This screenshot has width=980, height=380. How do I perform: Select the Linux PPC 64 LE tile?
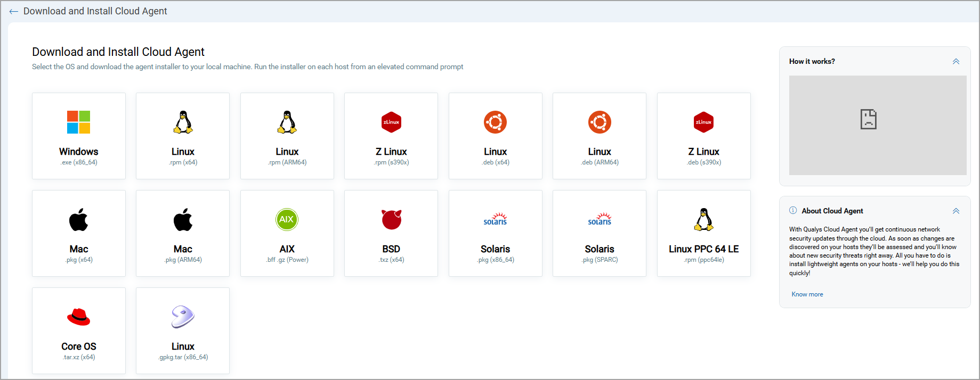pyautogui.click(x=703, y=233)
